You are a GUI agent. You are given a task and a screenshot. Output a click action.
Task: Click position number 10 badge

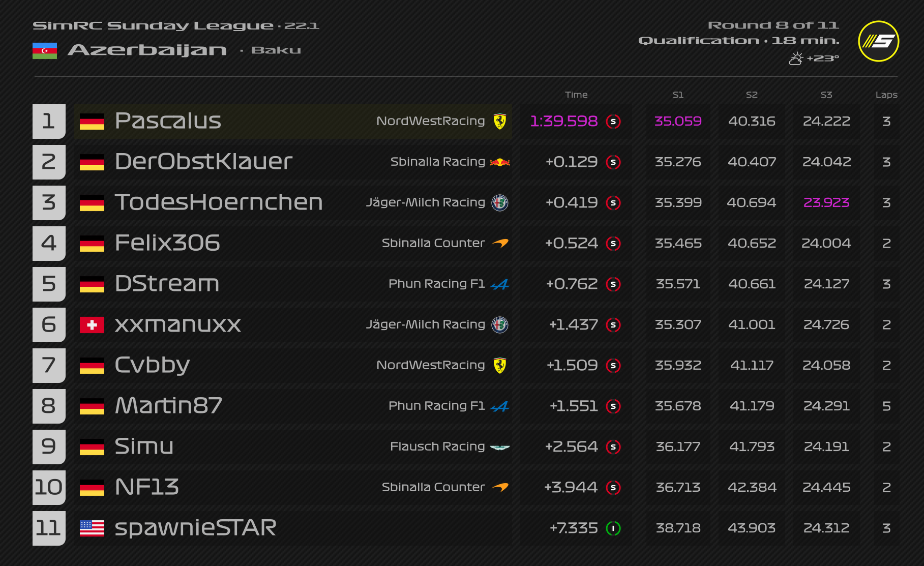tap(49, 487)
